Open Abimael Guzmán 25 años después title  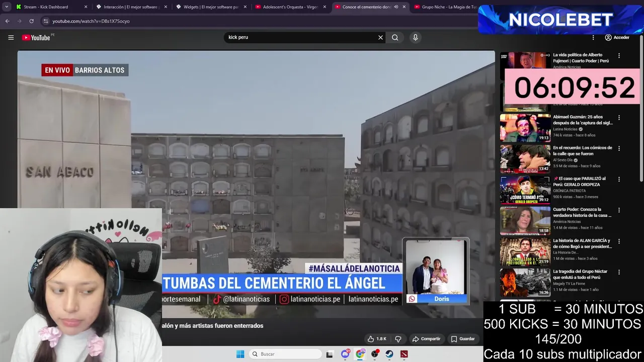(x=583, y=120)
